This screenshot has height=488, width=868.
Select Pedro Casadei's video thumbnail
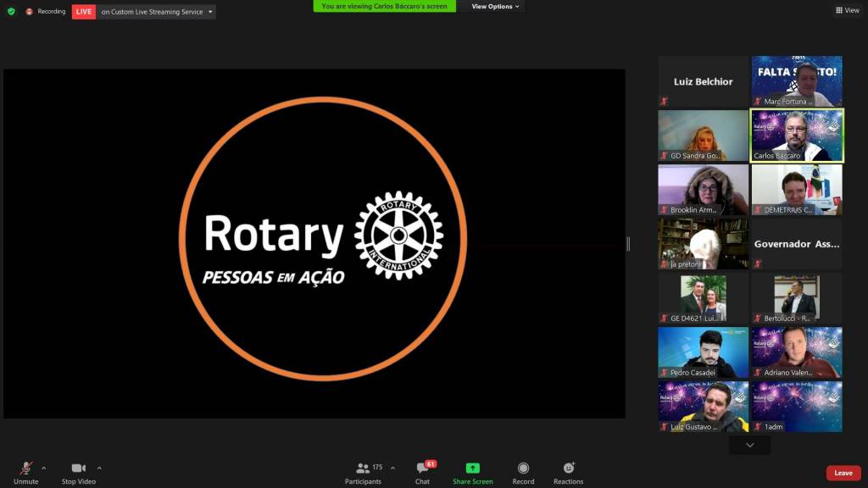tap(704, 352)
